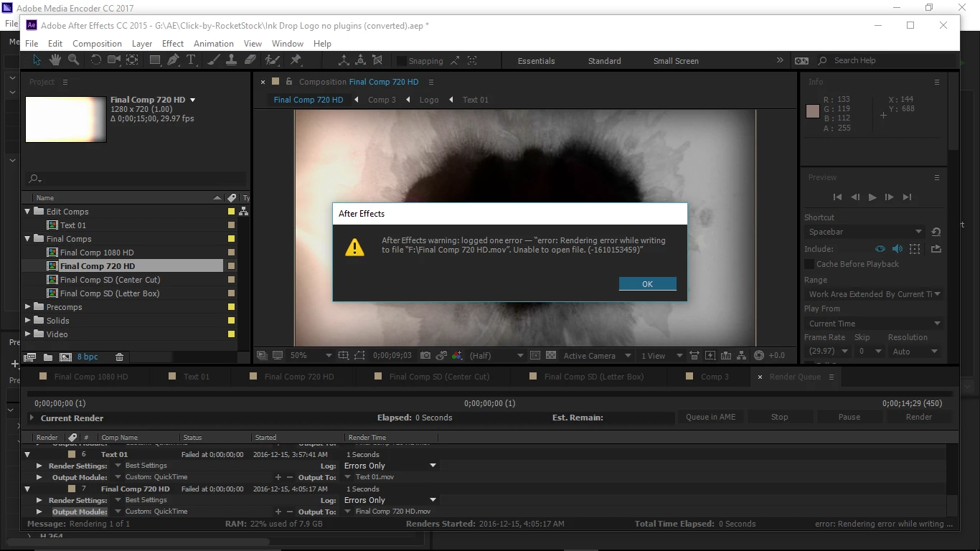Open the Animation menu
The image size is (980, 551).
coord(214,43)
